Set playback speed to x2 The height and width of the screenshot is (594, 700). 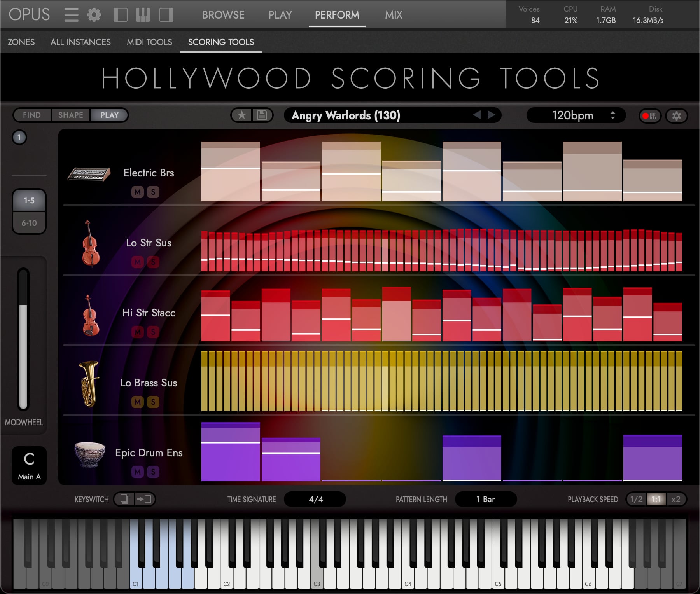pos(676,499)
